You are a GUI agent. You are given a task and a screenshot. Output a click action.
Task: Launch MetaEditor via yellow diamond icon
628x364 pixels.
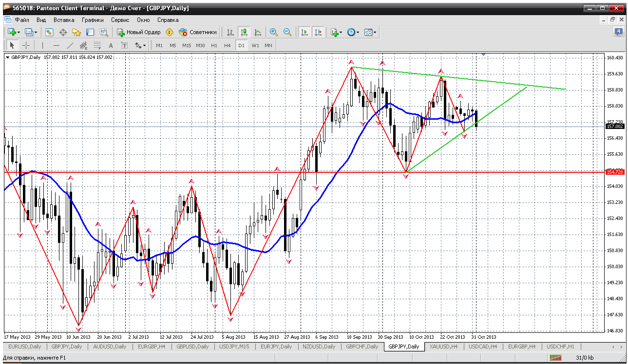pyautogui.click(x=170, y=32)
